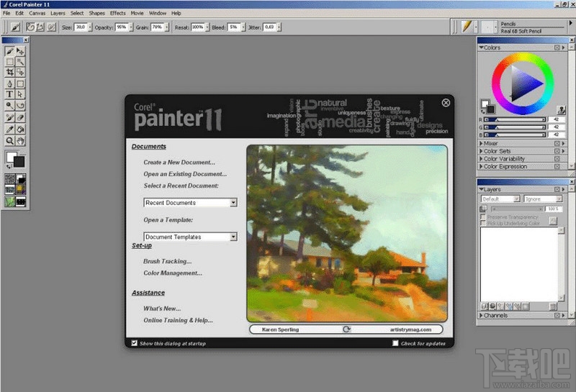Click the delete layer trash icon
Image resolution: width=576 pixels, height=392 pixels.
click(x=553, y=306)
